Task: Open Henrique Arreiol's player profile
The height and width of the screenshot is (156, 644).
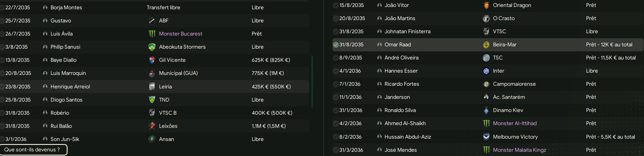Action: point(70,86)
